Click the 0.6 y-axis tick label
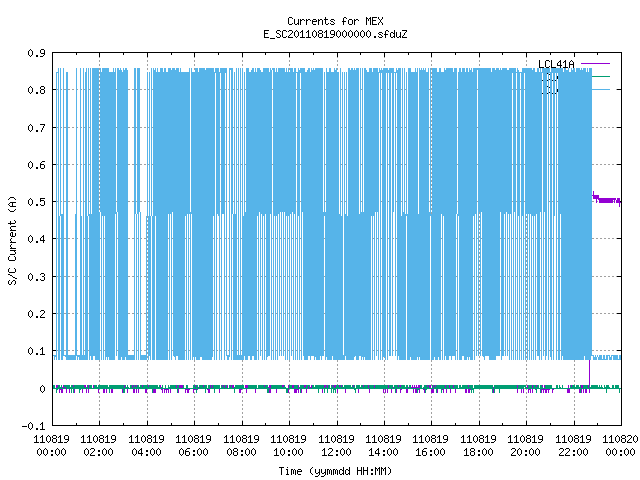The image size is (640, 480). pyautogui.click(x=36, y=165)
